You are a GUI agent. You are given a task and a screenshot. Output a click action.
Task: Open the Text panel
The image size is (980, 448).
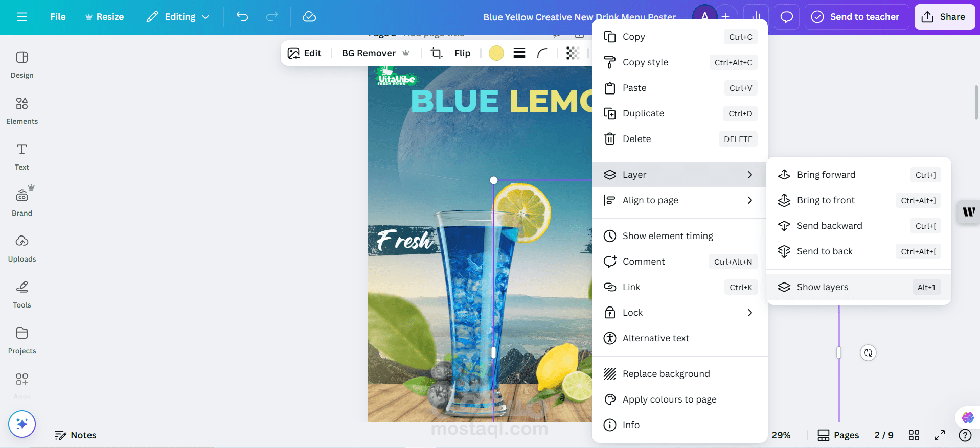pos(22,156)
